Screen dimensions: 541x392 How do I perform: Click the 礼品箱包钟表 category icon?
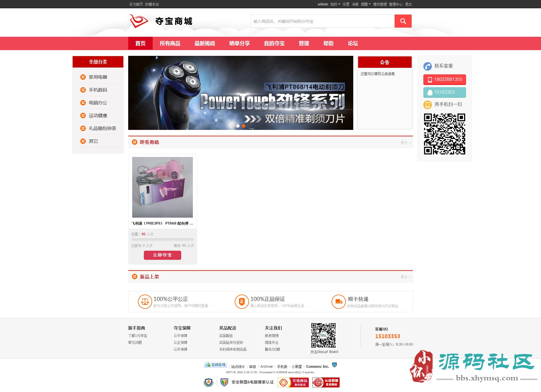coord(83,128)
